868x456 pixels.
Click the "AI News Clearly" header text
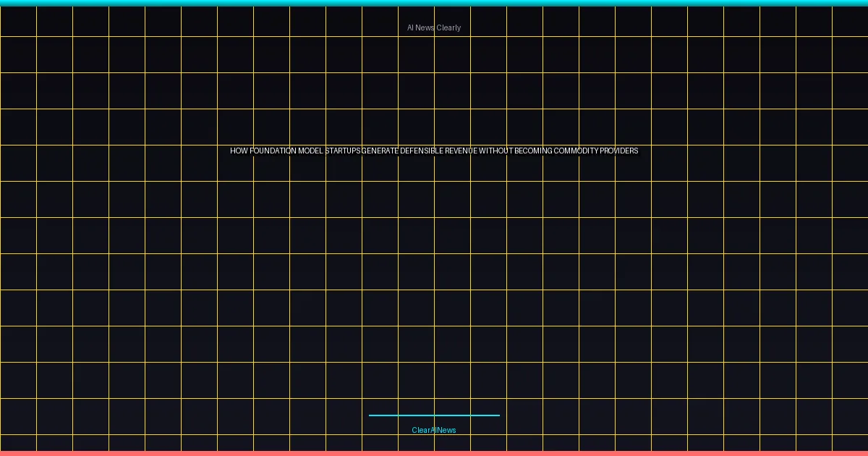coord(434,28)
